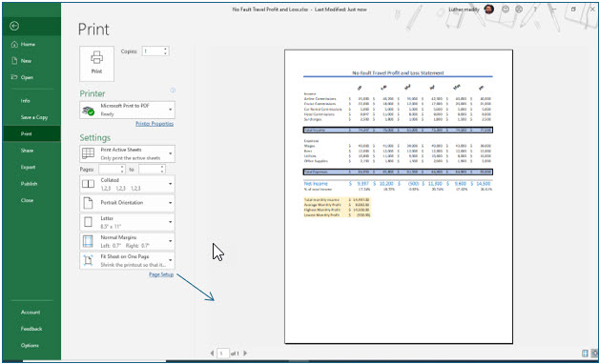Image resolution: width=599 pixels, height=364 pixels.
Task: Decrease the number of copies
Action: [x=165, y=53]
